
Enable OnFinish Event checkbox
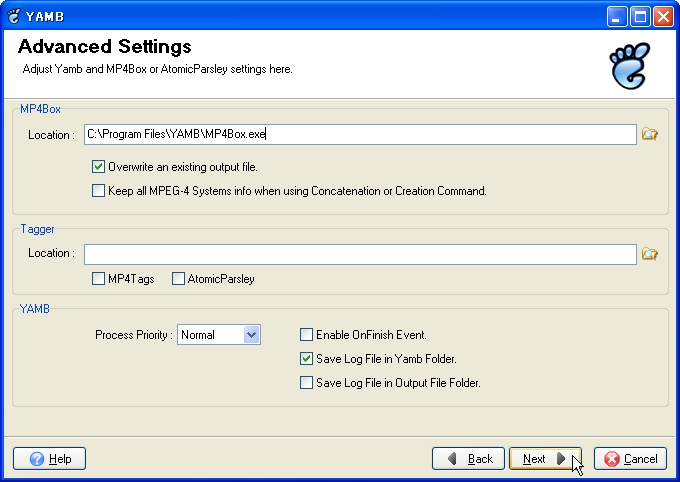306,334
